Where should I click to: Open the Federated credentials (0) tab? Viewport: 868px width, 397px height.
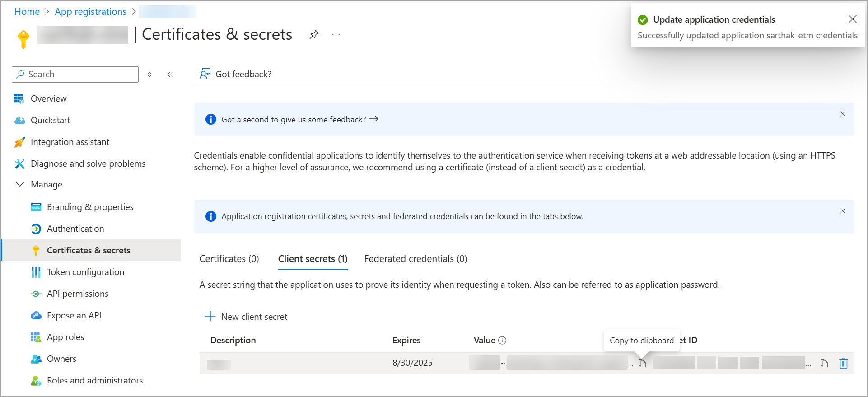(x=415, y=259)
